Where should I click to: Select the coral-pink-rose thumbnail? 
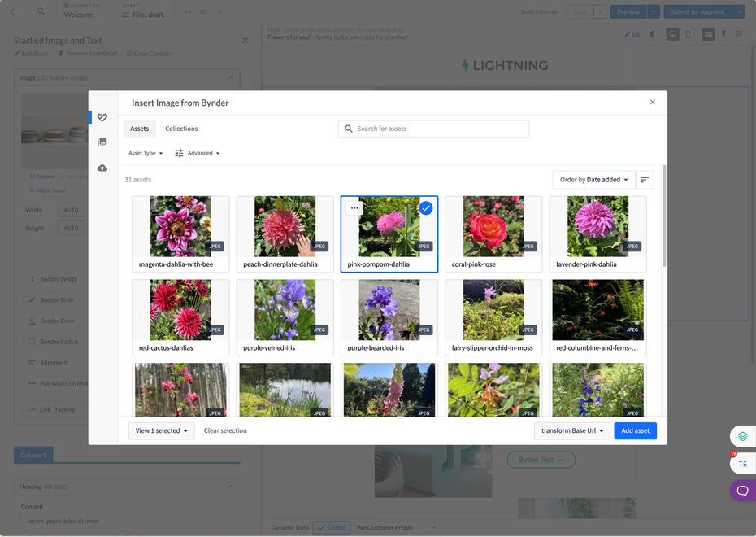tap(493, 234)
